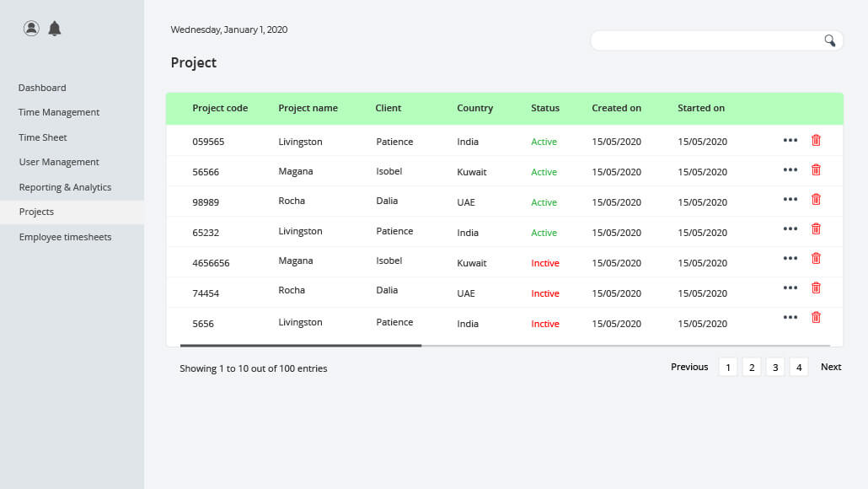Open more options for project 65232
This screenshot has height=489, width=868.
[790, 228]
